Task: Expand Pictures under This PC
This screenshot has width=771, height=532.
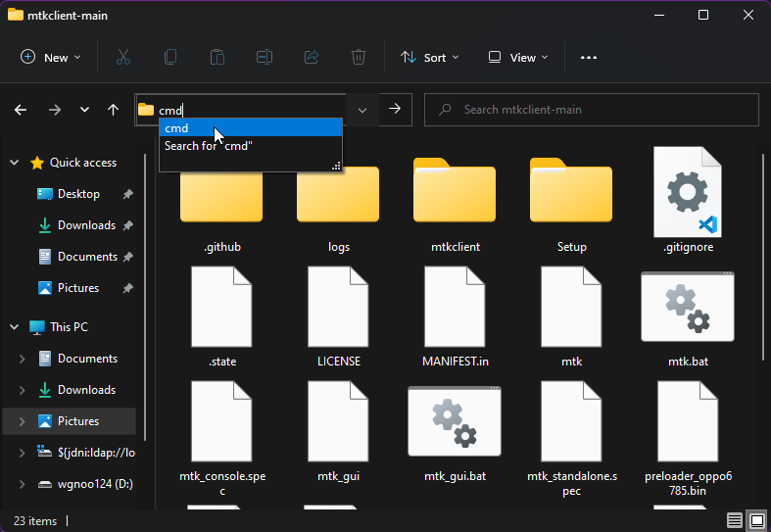Action: click(23, 421)
